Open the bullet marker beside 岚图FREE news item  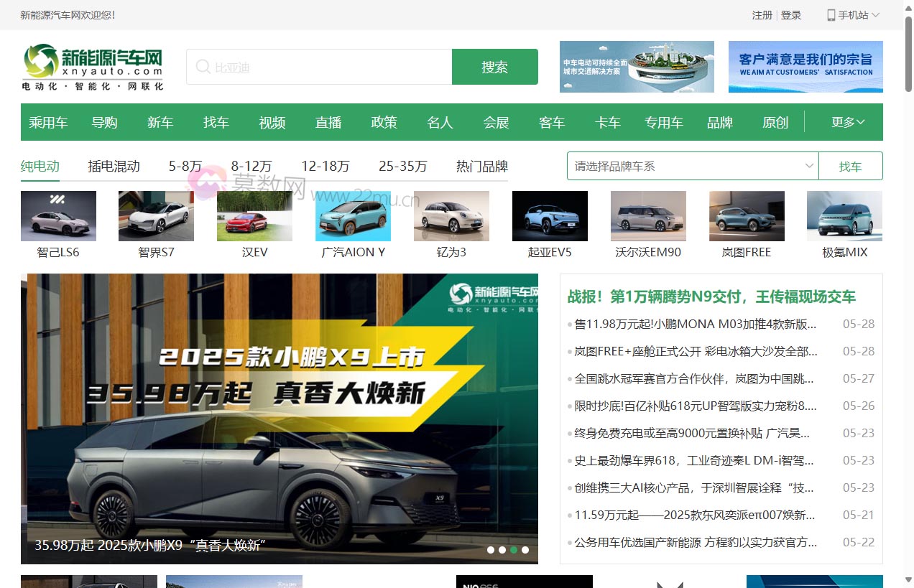571,352
